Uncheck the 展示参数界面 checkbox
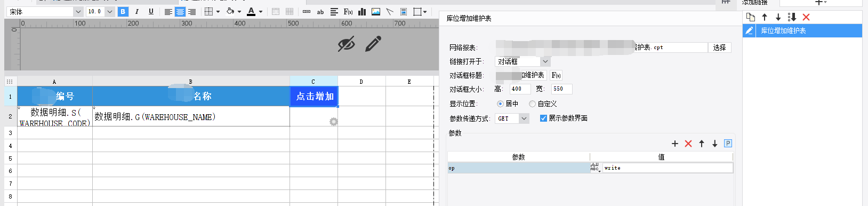Screen dimensions: 868x206 pos(543,118)
